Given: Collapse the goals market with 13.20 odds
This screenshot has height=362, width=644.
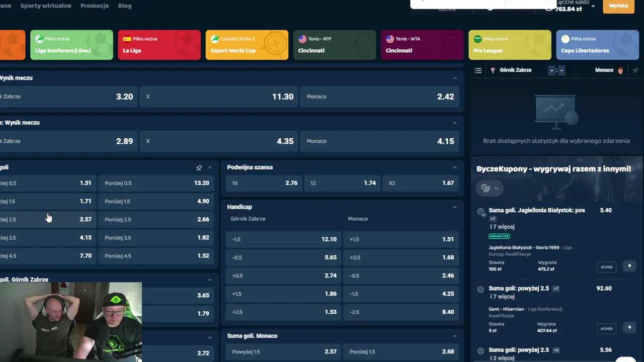Looking at the screenshot, I should click(210, 167).
